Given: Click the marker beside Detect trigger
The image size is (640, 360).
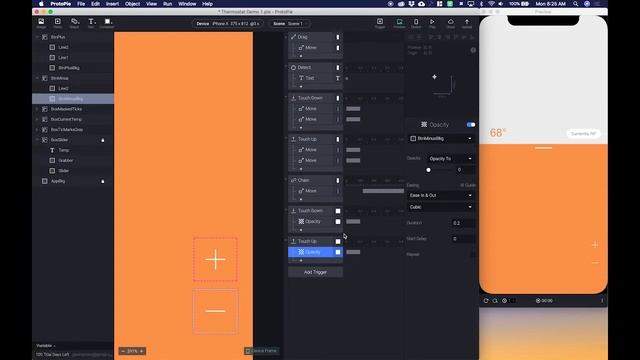Looking at the screenshot, I should pyautogui.click(x=338, y=68).
